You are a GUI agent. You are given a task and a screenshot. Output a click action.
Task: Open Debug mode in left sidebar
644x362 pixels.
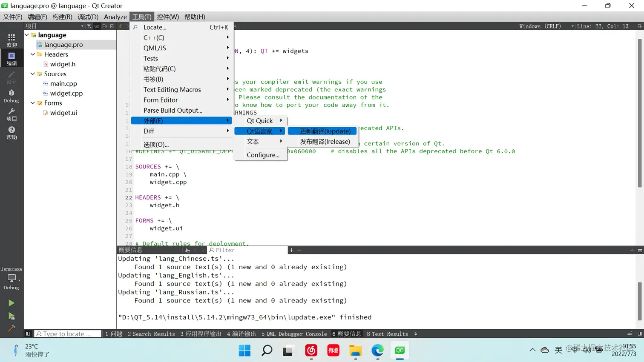[11, 96]
